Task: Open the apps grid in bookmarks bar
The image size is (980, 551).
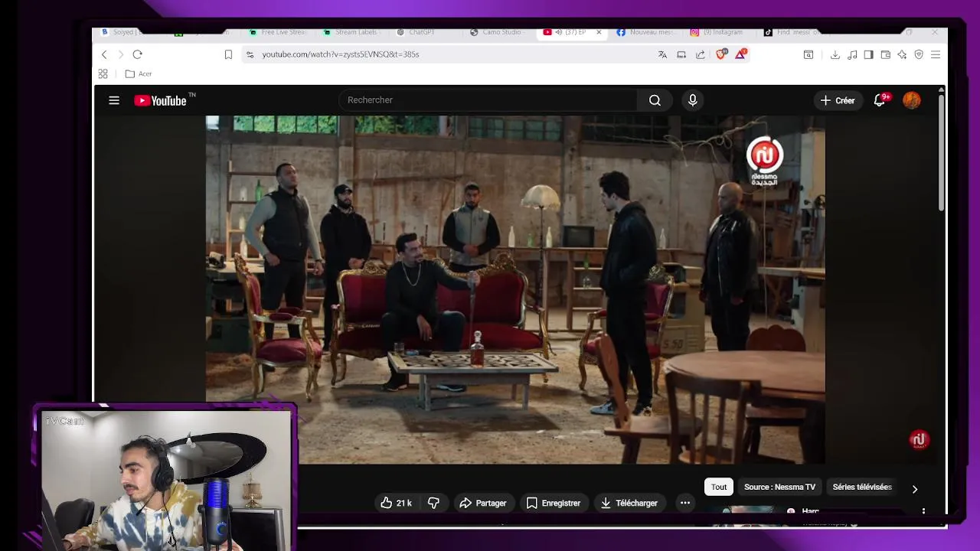Action: tap(103, 73)
